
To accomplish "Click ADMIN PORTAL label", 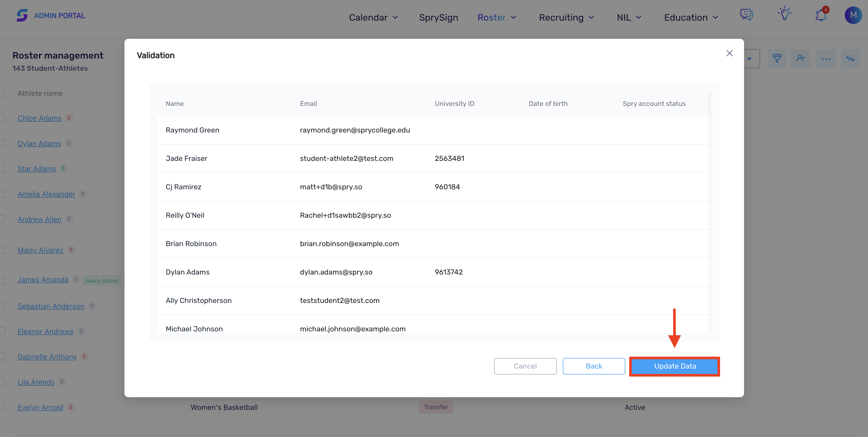I will point(59,15).
